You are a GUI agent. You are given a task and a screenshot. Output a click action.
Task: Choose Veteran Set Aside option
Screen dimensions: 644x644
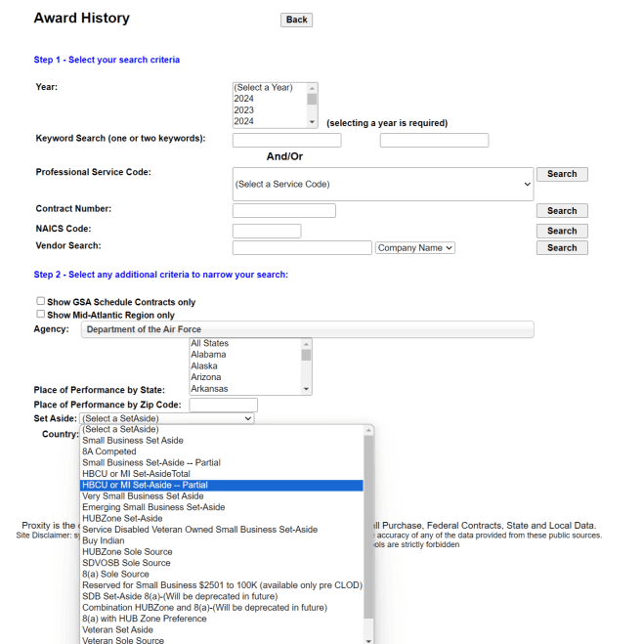click(x=222, y=629)
